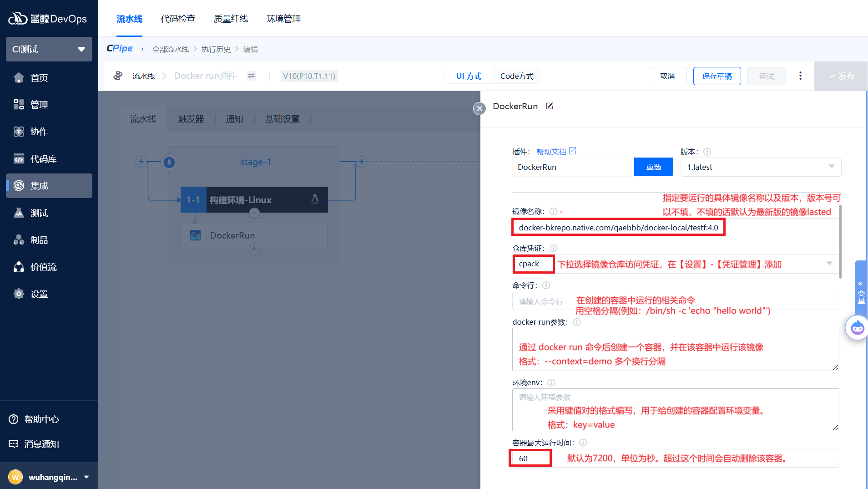The height and width of the screenshot is (489, 868).
Task: Open the 版本 1.latest dropdown
Action: click(760, 167)
